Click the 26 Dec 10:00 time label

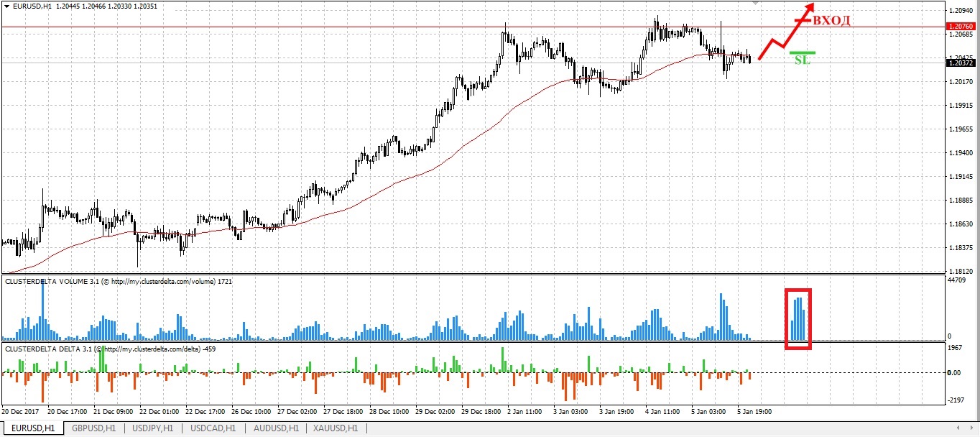pos(253,413)
